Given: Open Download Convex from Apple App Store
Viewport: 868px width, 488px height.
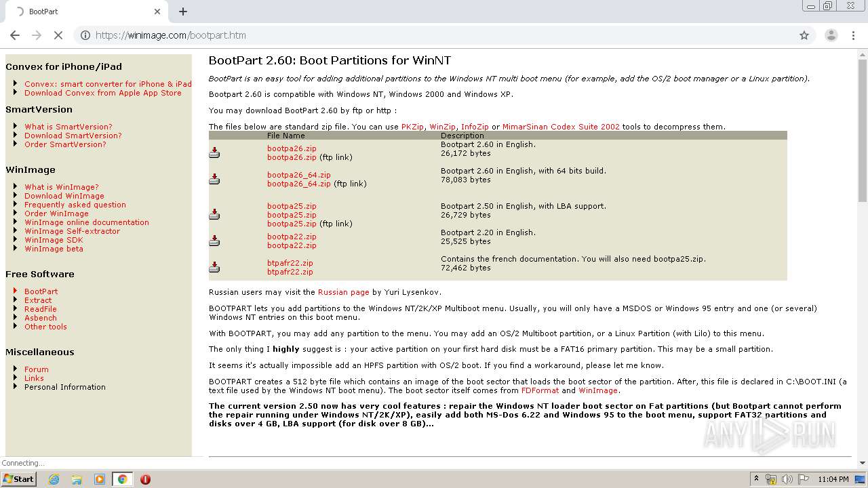Looking at the screenshot, I should point(103,93).
